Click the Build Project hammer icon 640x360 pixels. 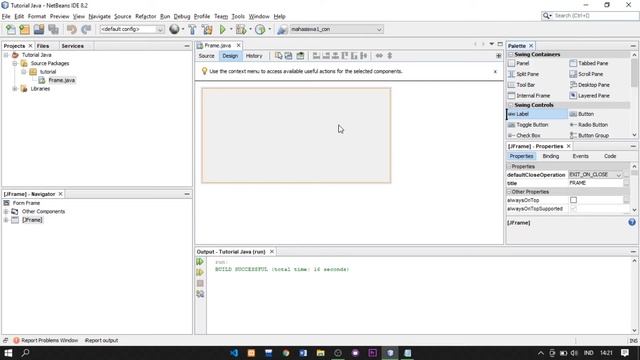point(192,29)
